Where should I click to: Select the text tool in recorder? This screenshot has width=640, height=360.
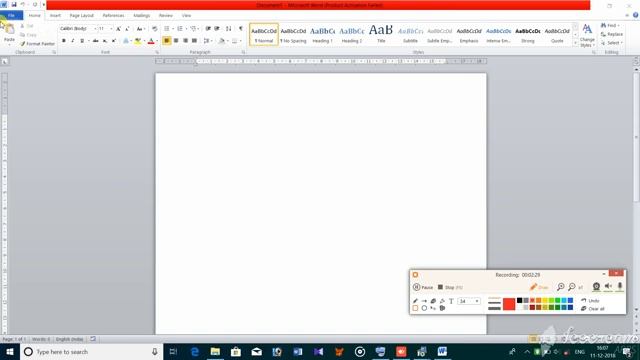[x=451, y=301]
